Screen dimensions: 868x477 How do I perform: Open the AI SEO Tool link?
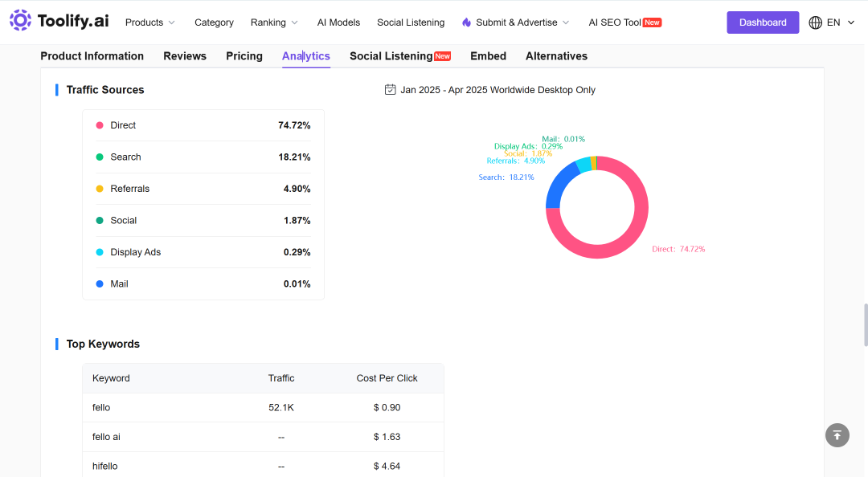[615, 22]
